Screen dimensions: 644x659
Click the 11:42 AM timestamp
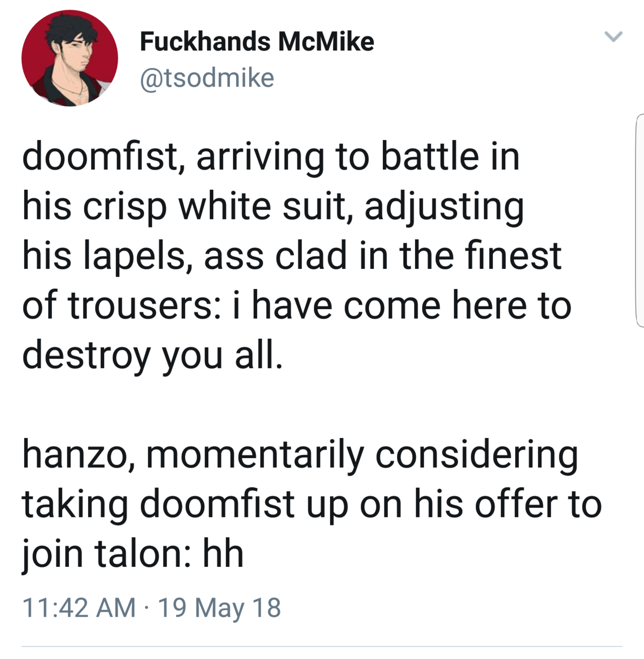(x=79, y=607)
